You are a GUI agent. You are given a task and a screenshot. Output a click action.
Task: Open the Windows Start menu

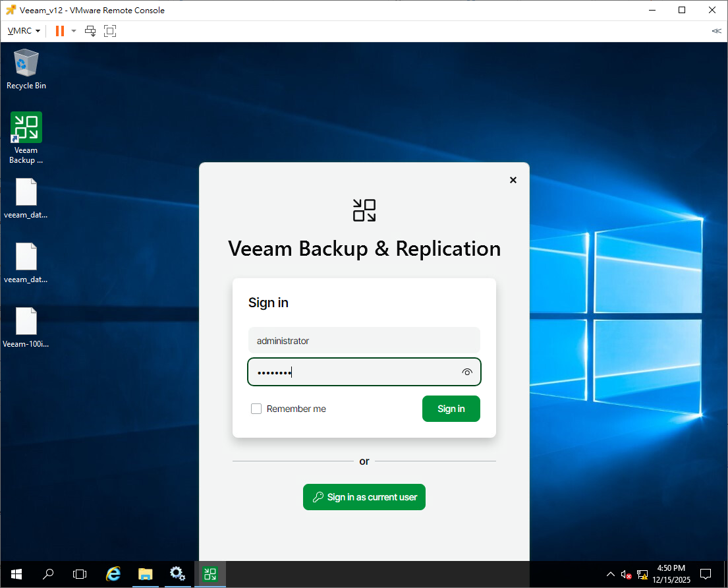coord(16,575)
